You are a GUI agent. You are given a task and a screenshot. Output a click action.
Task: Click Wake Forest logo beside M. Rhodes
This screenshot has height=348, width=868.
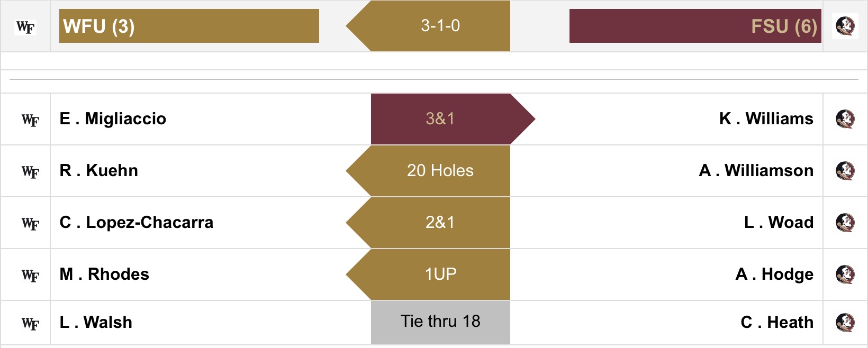click(x=30, y=276)
